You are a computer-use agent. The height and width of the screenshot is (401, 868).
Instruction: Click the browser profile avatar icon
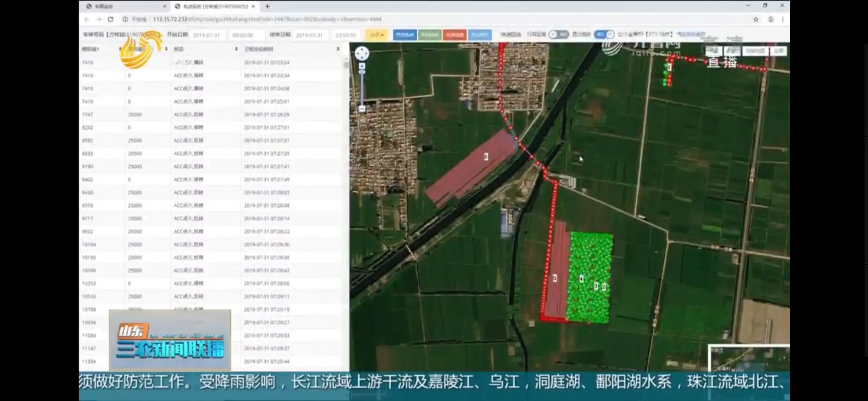point(770,19)
